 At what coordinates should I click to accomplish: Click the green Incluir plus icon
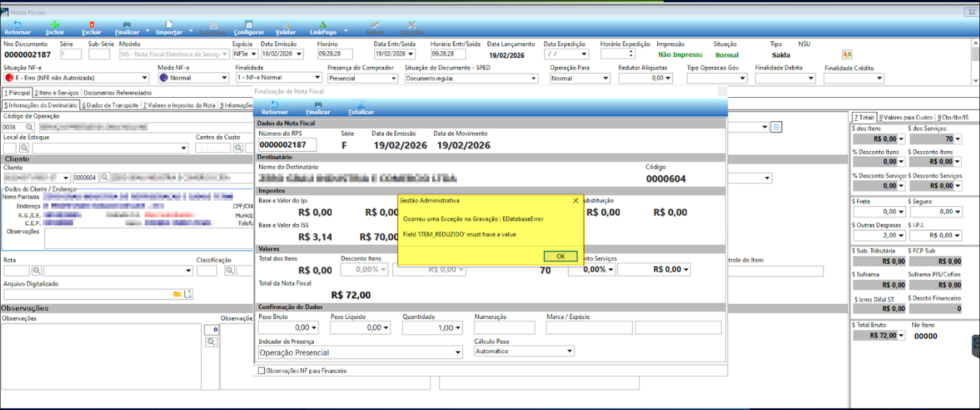(54, 25)
